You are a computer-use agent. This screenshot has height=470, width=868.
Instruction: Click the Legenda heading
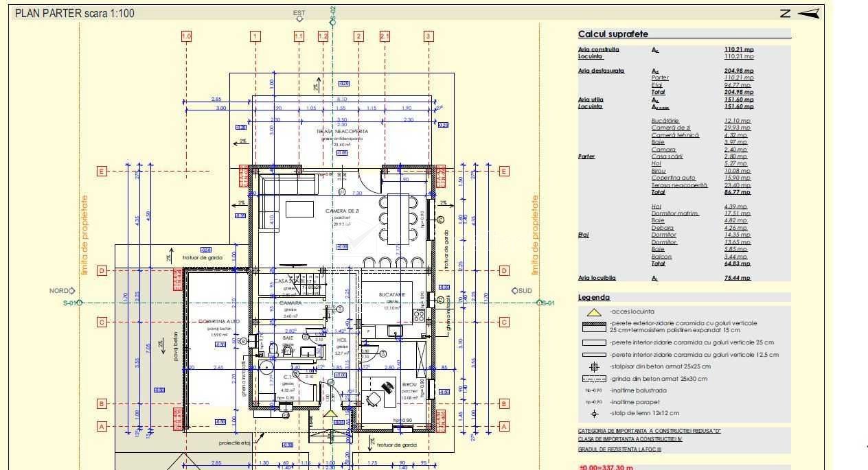[594, 297]
